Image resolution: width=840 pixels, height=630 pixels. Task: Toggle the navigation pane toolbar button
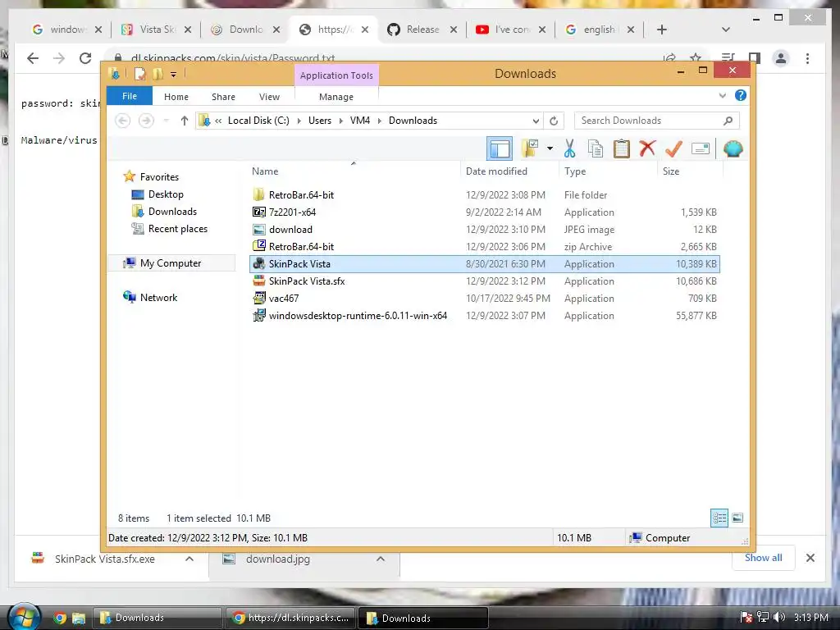click(500, 148)
